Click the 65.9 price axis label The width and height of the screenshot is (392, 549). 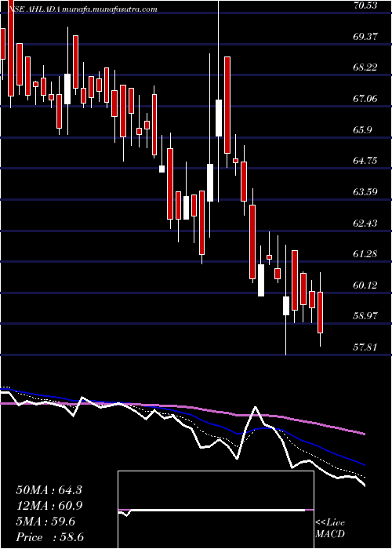(x=362, y=129)
